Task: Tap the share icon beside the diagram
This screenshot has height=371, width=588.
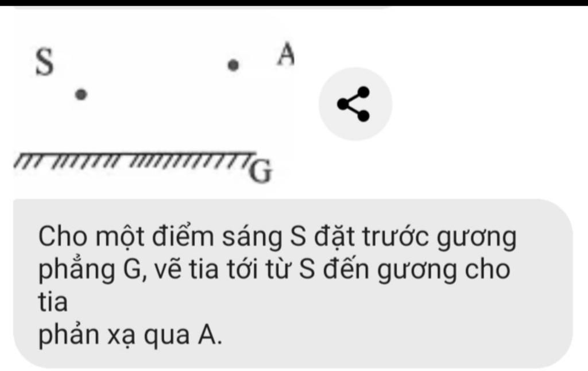Action: [355, 104]
